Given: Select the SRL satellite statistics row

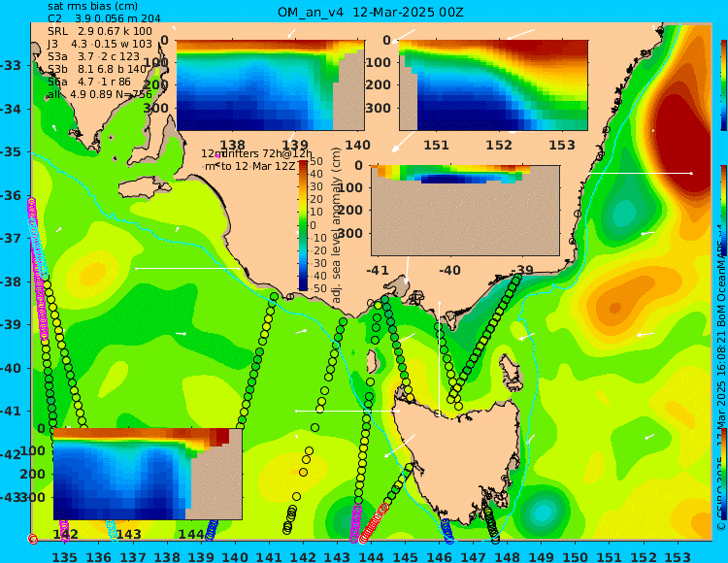Looking at the screenshot, I should (100, 31).
